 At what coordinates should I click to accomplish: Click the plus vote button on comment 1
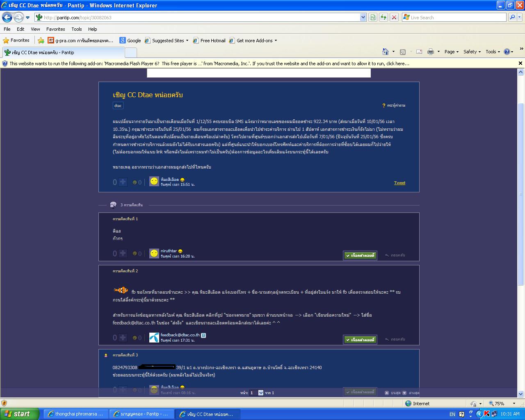tap(123, 253)
